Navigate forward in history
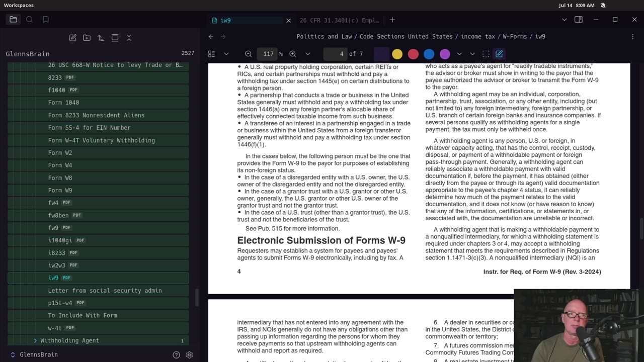 [224, 37]
